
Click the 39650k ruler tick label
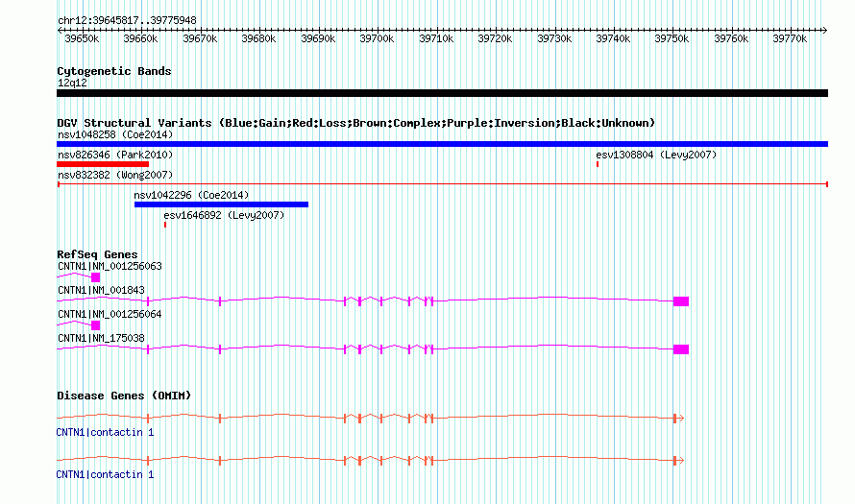click(82, 38)
